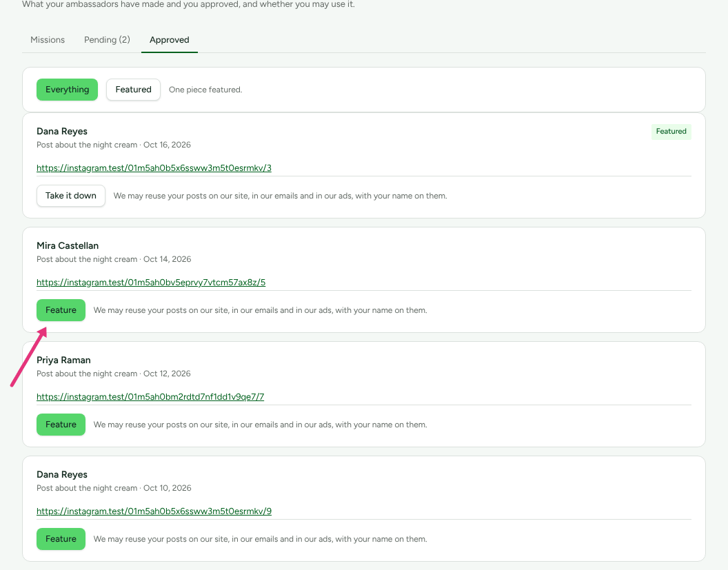728x570 pixels.
Task: Click the reuse notice on Priya Raman's card
Action: coord(261,425)
